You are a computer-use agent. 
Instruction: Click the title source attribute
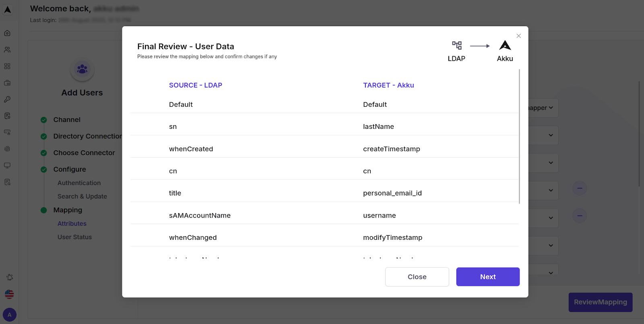point(175,193)
